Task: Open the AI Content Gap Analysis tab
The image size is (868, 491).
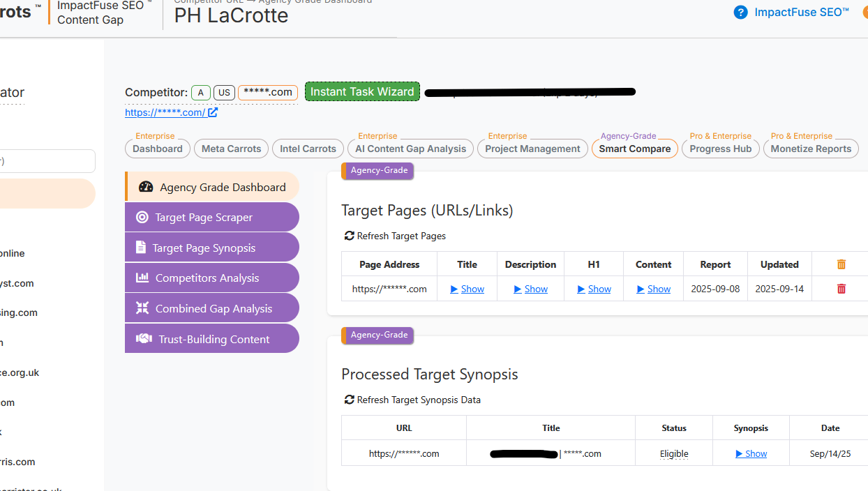Action: pyautogui.click(x=410, y=149)
